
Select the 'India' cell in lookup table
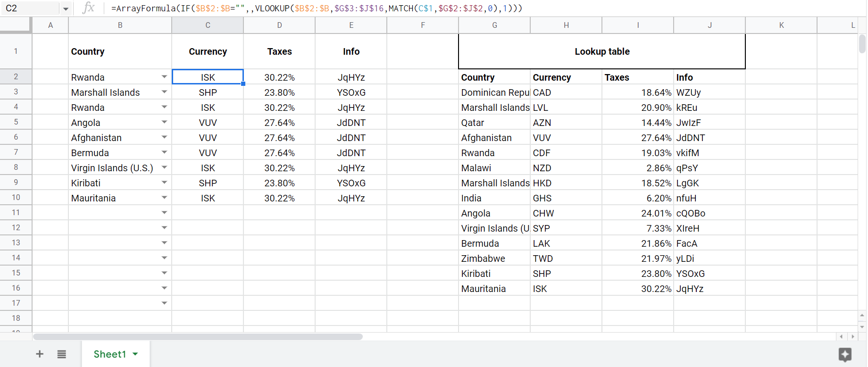pyautogui.click(x=494, y=198)
